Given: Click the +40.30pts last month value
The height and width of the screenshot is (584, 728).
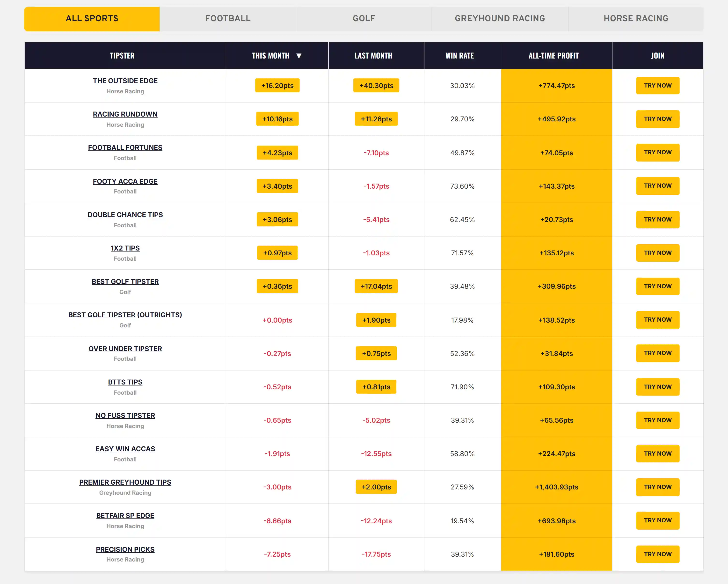Looking at the screenshot, I should (376, 85).
